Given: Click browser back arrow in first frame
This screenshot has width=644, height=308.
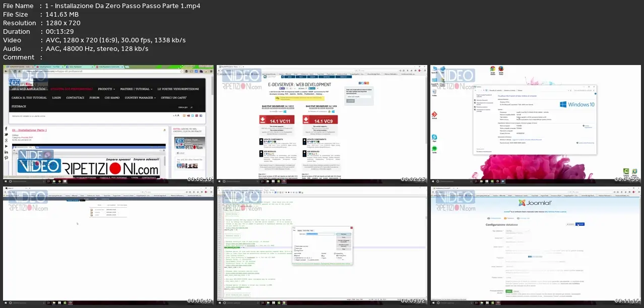Looking at the screenshot, I should tap(6, 71).
